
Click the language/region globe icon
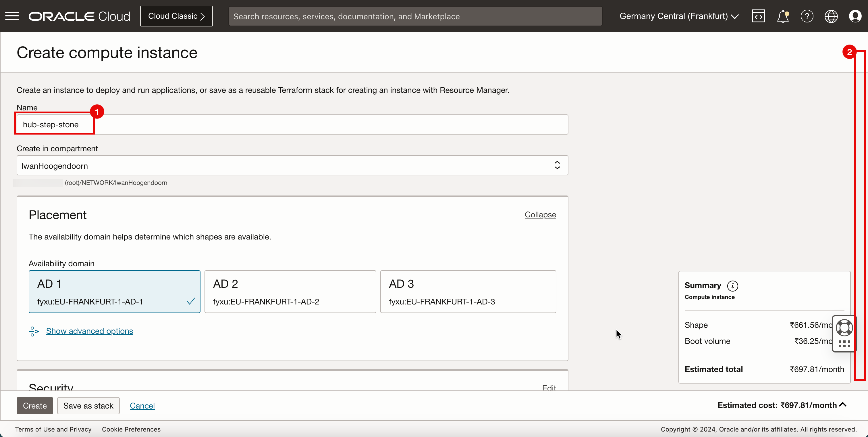click(x=831, y=16)
